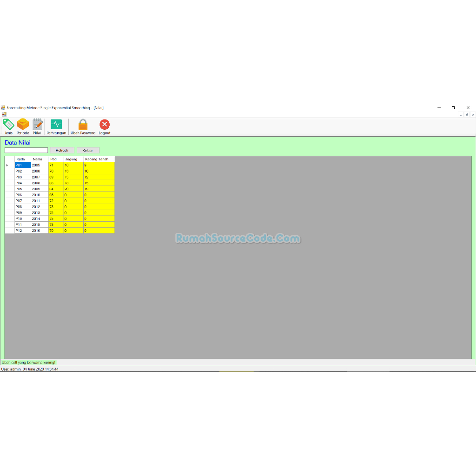Select Padi cell in the P02 row
The image size is (476, 476).
tap(56, 171)
